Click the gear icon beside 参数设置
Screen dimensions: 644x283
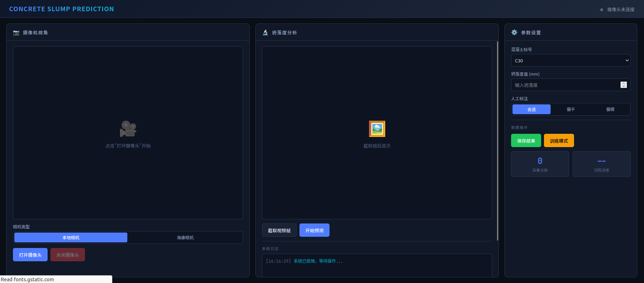514,32
